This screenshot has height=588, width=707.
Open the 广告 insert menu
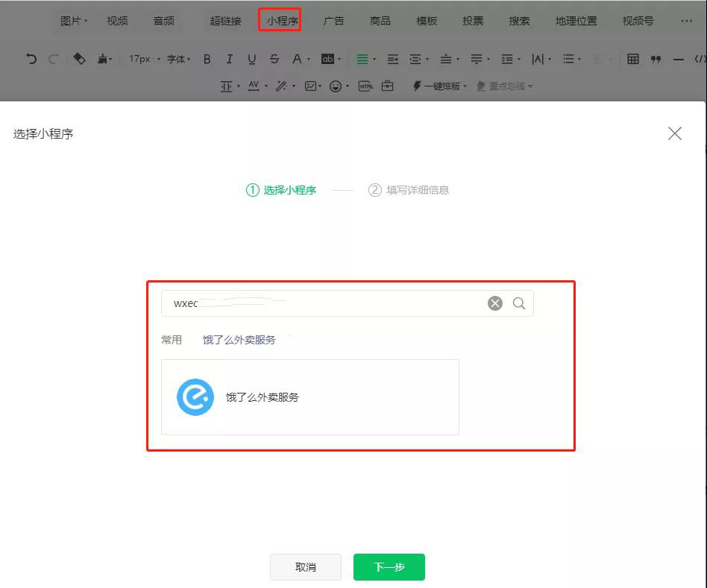[x=333, y=21]
